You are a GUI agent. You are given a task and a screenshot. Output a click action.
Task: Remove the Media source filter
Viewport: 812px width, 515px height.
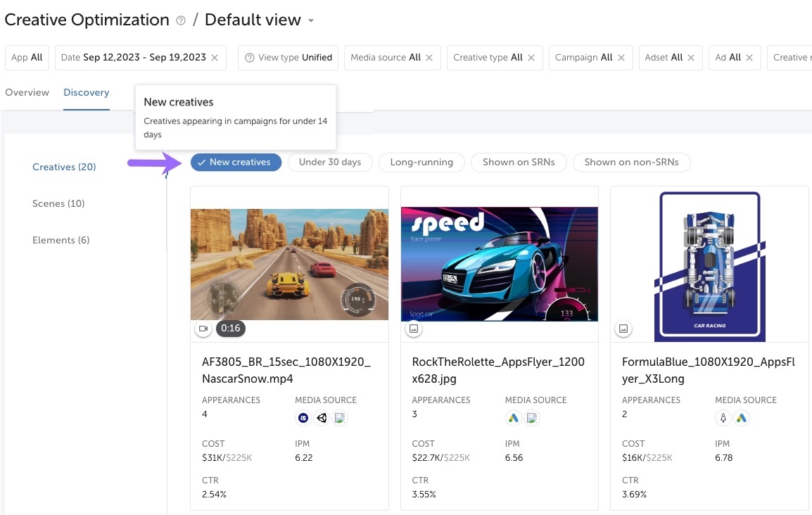coord(429,58)
